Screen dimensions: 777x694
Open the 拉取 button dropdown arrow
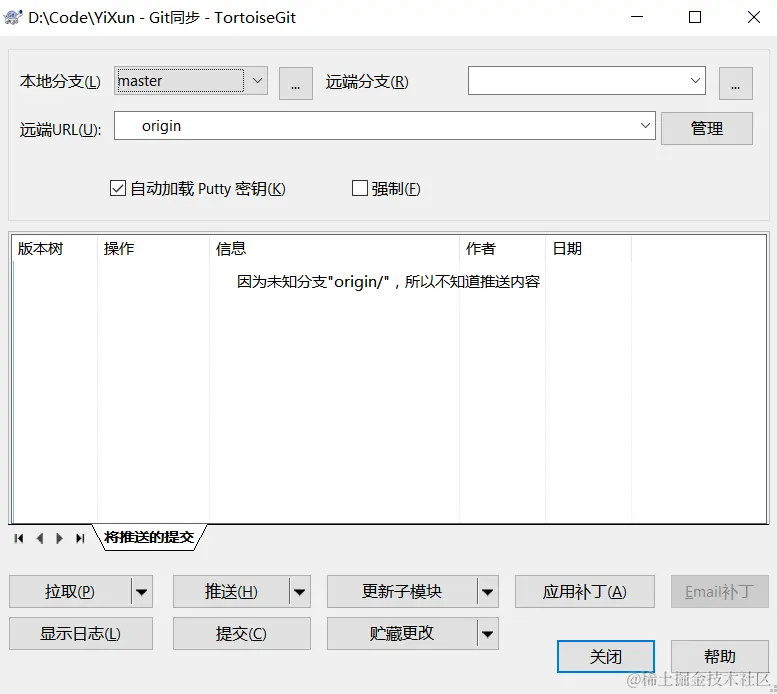coord(142,591)
